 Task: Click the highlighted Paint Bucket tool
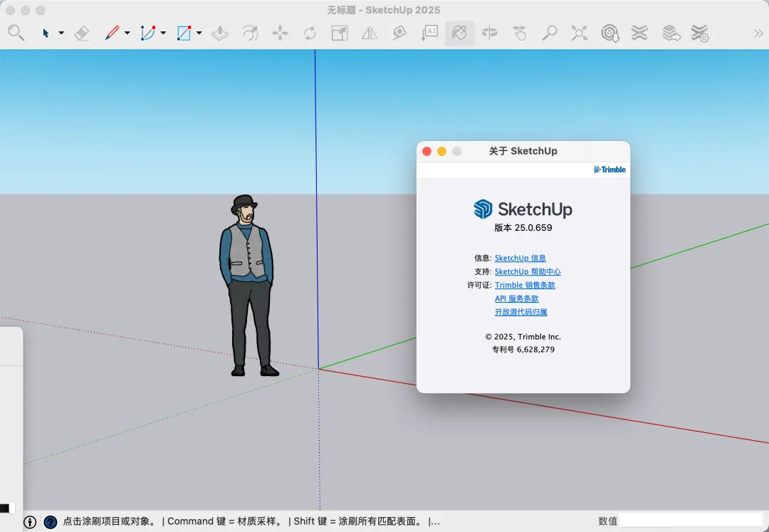click(x=459, y=33)
